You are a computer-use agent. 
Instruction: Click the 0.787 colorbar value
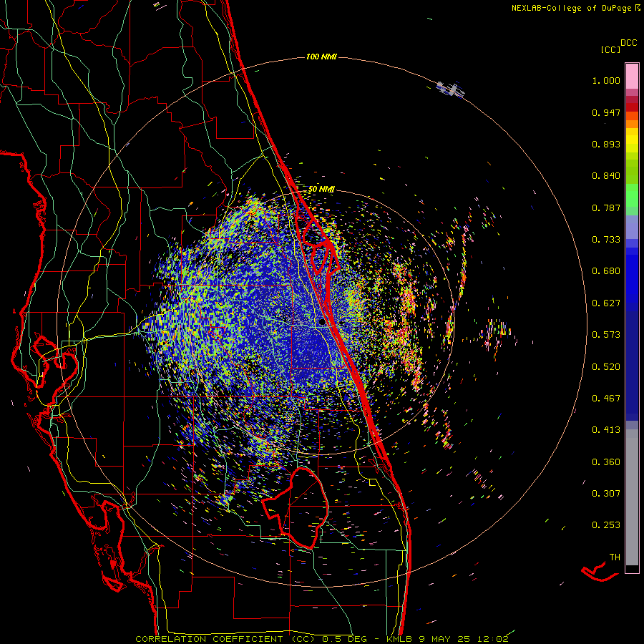click(x=606, y=208)
